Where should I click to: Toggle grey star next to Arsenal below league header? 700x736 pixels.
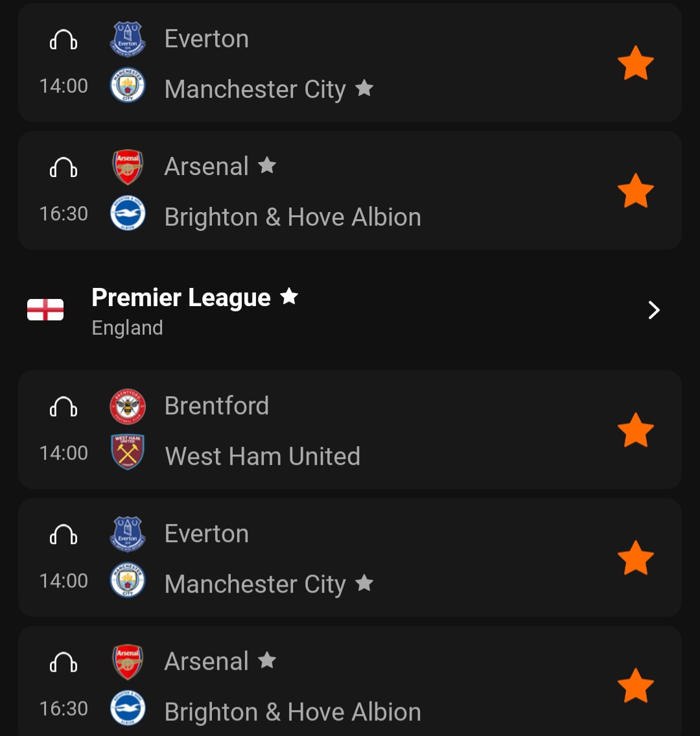[267, 661]
